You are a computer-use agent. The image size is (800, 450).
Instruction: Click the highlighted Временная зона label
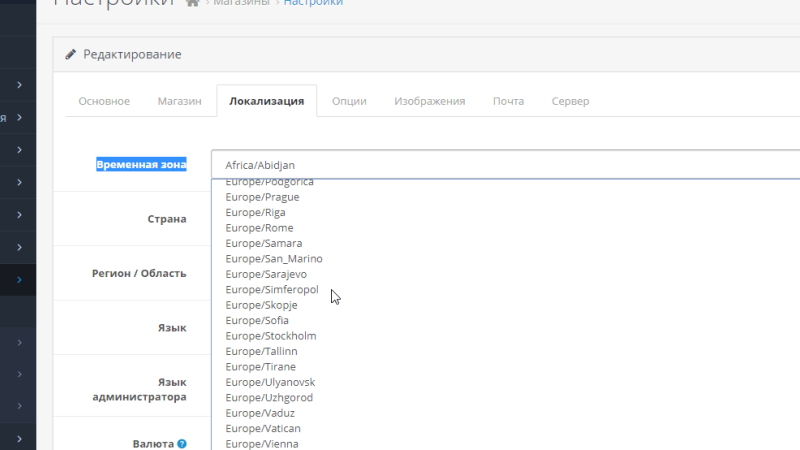[141, 164]
